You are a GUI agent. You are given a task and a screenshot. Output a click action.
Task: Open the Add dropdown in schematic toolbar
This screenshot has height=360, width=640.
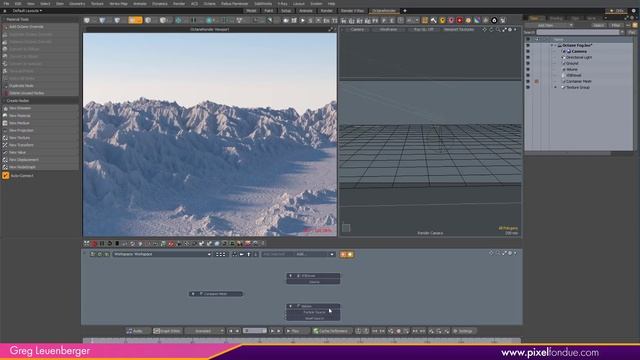(x=315, y=254)
